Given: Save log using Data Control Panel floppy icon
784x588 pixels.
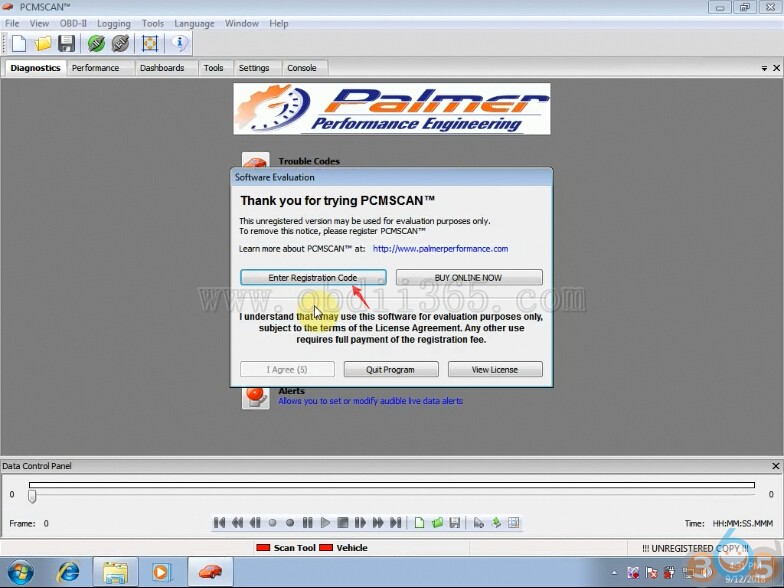Looking at the screenshot, I should 454,523.
